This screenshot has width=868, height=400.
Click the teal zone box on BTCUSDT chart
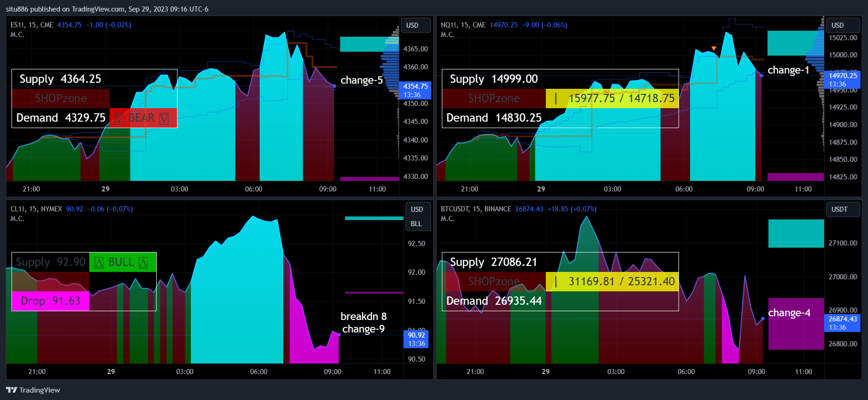coord(796,234)
